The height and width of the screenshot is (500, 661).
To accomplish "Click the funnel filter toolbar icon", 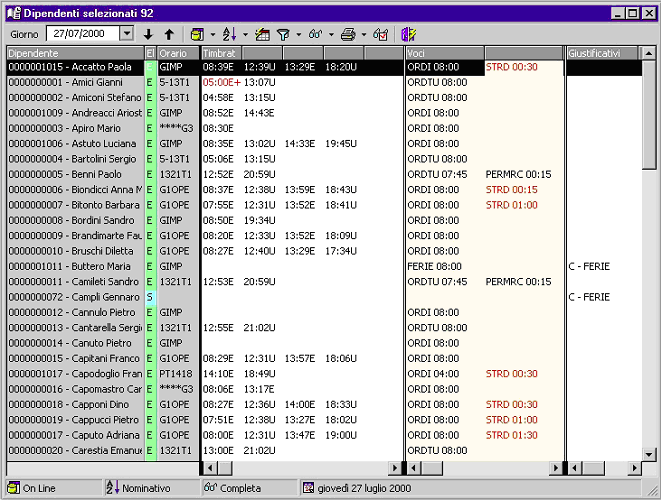I will point(283,34).
